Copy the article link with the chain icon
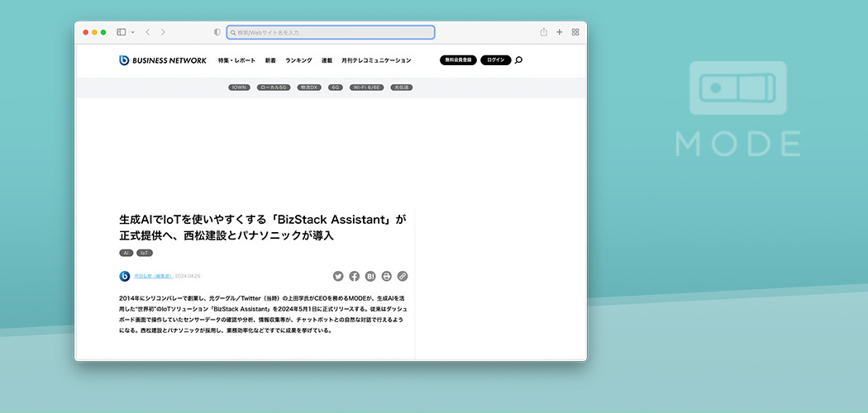The height and width of the screenshot is (413, 868). click(403, 276)
